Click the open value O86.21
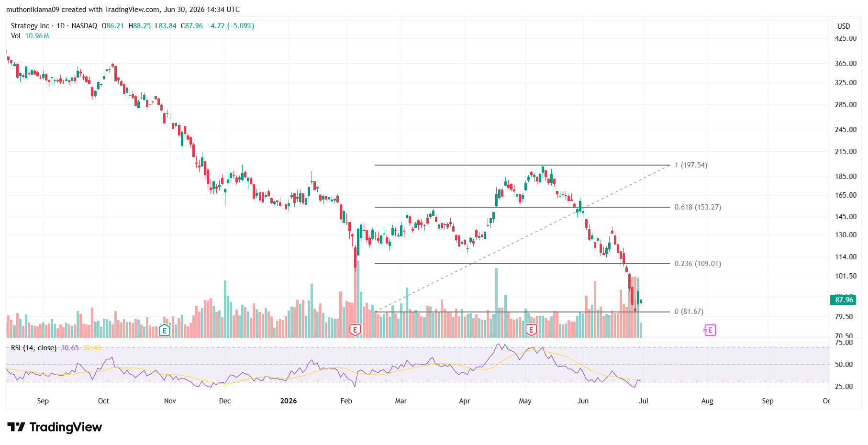 [x=113, y=26]
